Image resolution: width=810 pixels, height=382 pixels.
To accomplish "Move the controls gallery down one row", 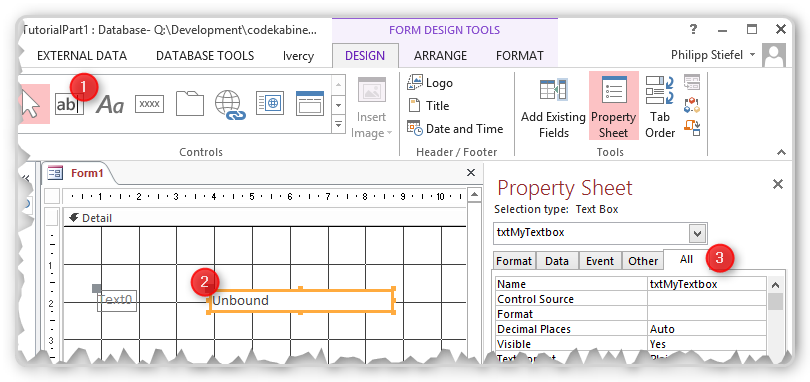I will pyautogui.click(x=338, y=105).
